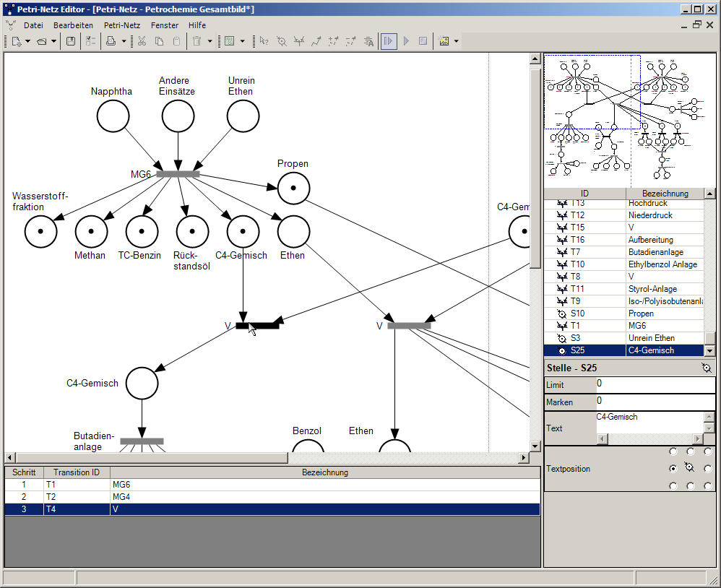Click the open file folder icon

click(41, 41)
